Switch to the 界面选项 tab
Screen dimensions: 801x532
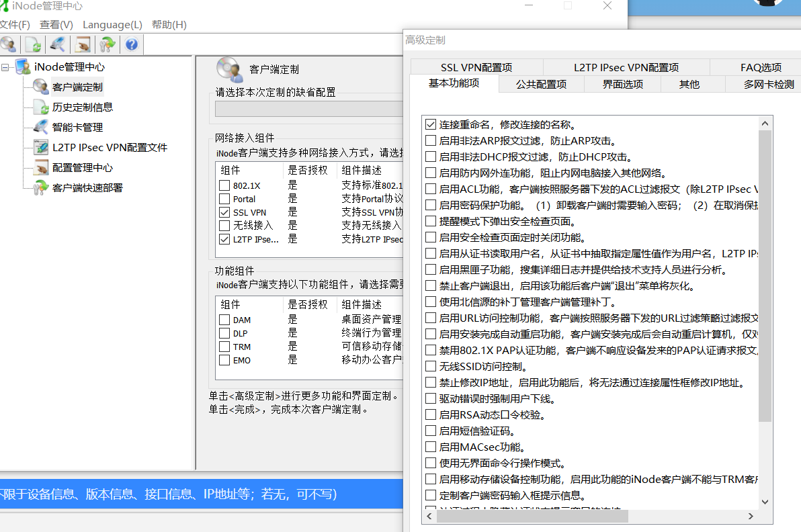click(x=623, y=84)
